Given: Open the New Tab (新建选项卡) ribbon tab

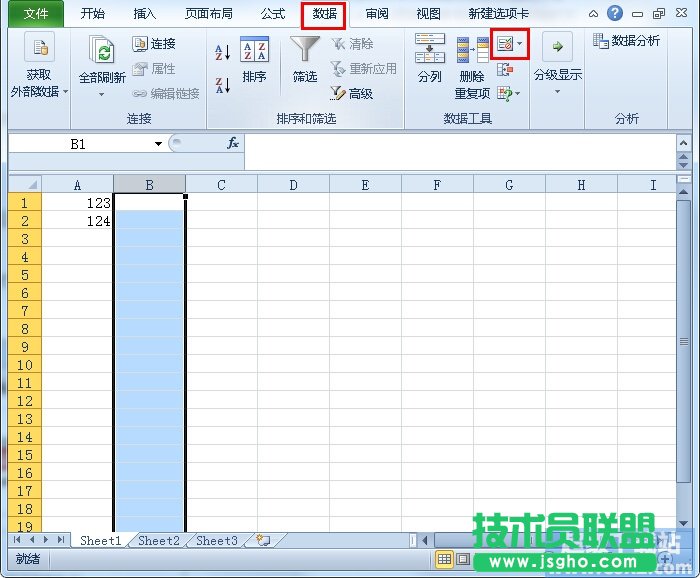Looking at the screenshot, I should 498,14.
